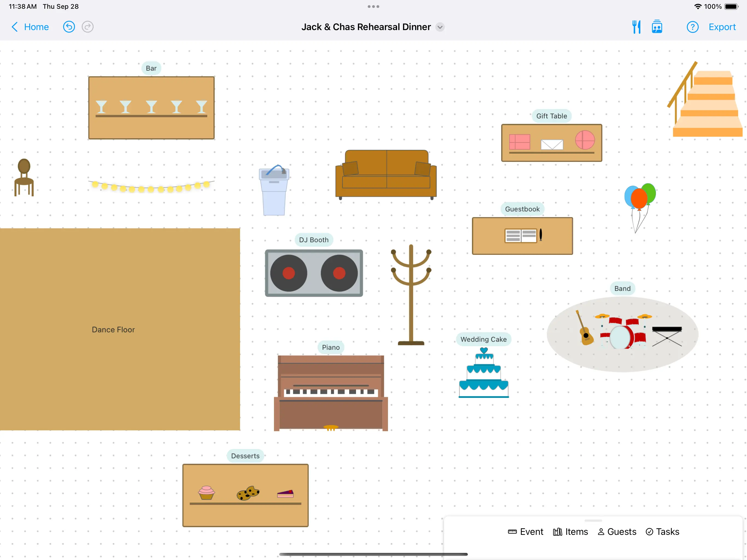Tap the three-dot multitasking indicator
The height and width of the screenshot is (560, 747).
click(373, 6)
